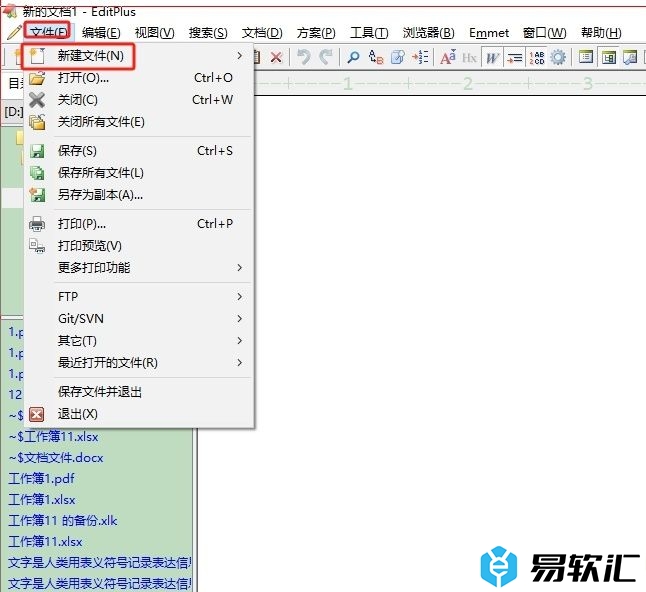This screenshot has width=646, height=592.
Task: Open the 帮助(H) menu
Action: (x=601, y=33)
